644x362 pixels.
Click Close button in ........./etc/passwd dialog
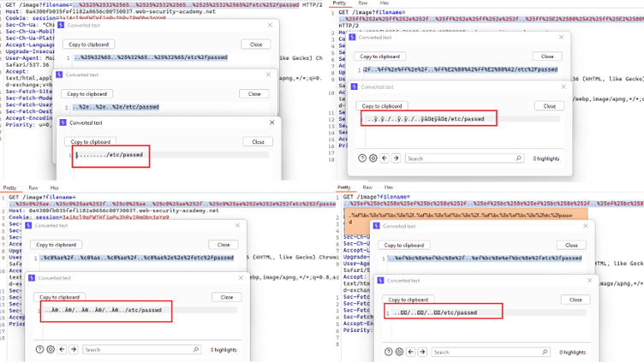pos(258,141)
